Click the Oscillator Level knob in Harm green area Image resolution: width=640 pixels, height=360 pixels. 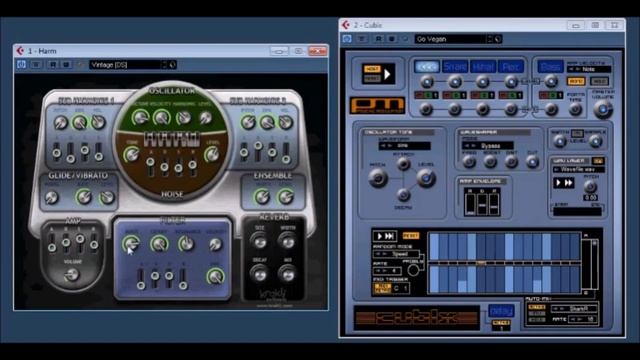pyautogui.click(x=205, y=118)
